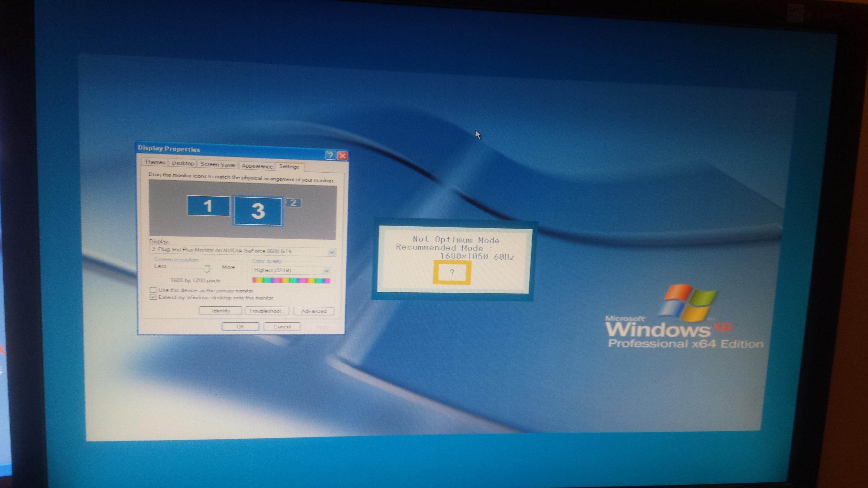
Task: Uncheck 'Extend my Windows desktop' option
Action: (153, 297)
